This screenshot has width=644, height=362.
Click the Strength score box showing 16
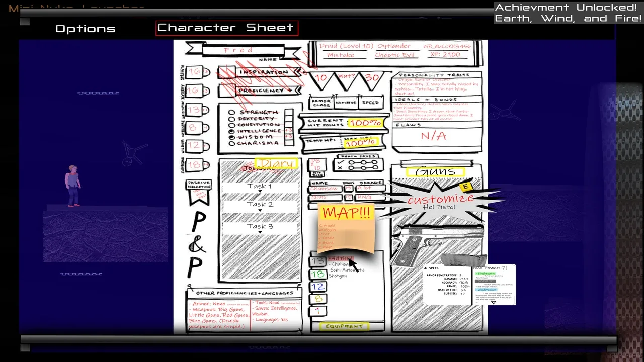[195, 72]
